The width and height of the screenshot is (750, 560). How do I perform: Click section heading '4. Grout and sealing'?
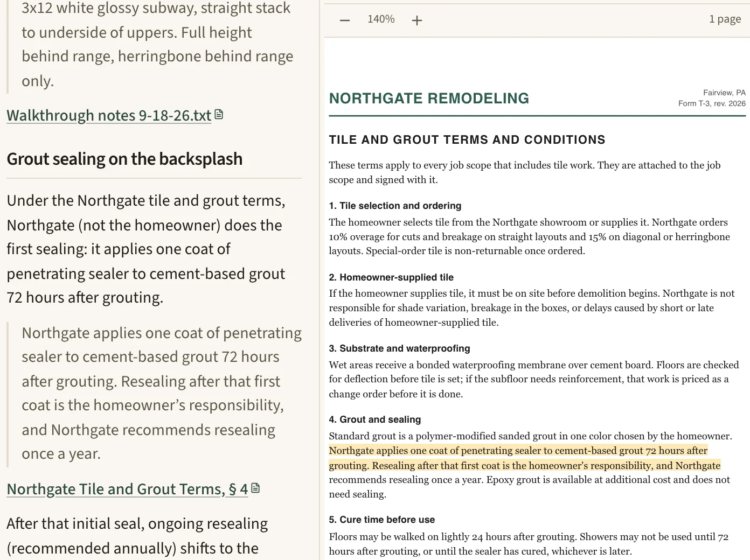click(x=375, y=419)
